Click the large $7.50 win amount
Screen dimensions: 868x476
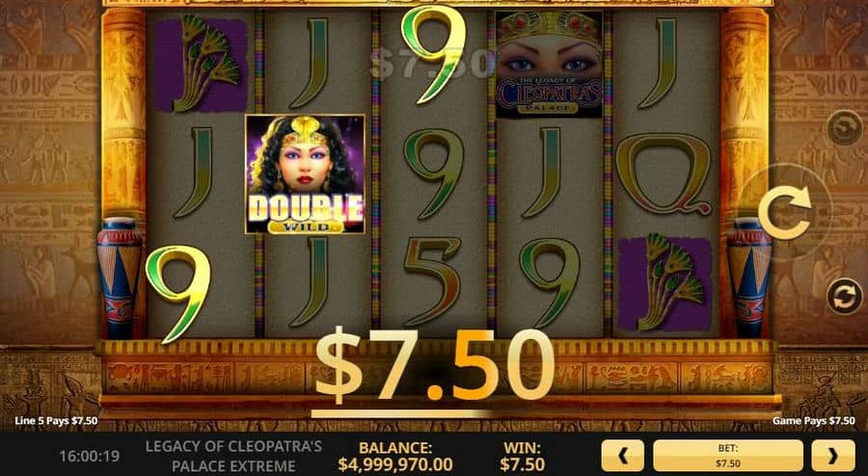point(435,365)
